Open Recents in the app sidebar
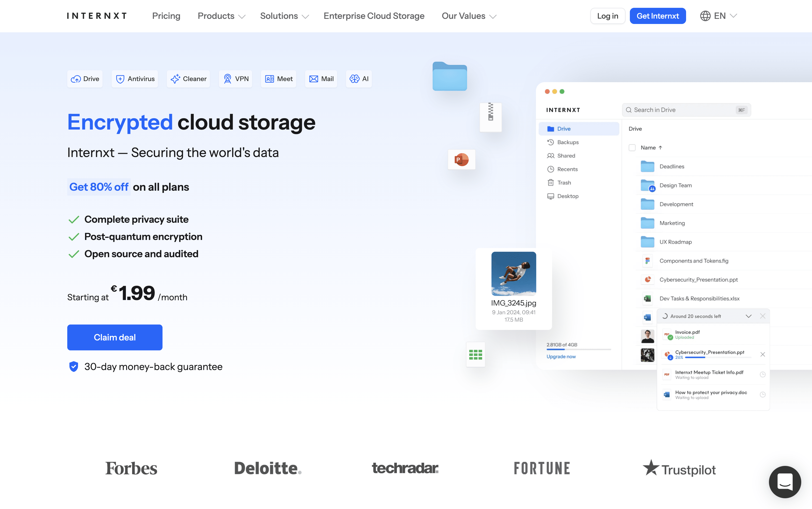The width and height of the screenshot is (812, 509). coord(579,169)
